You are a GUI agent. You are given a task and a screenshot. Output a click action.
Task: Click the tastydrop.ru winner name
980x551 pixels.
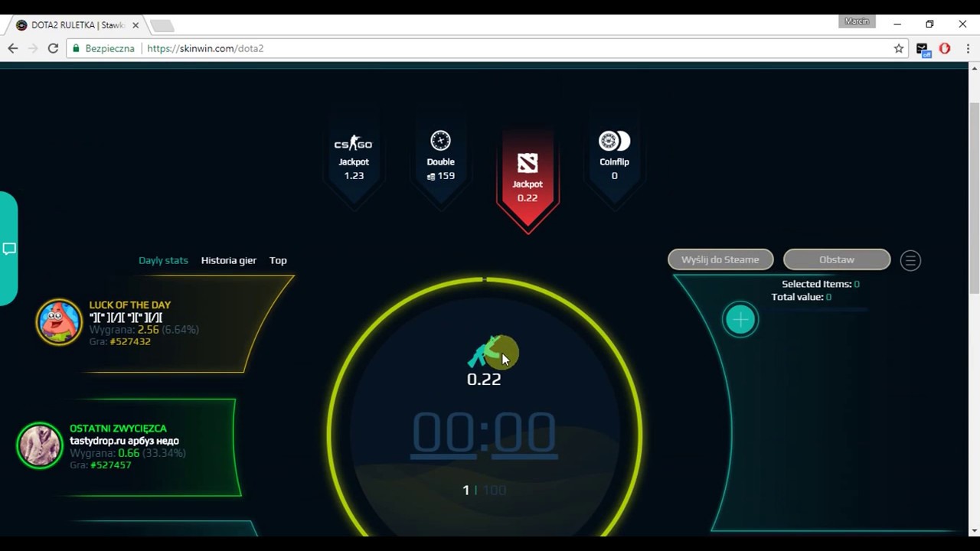(x=124, y=441)
